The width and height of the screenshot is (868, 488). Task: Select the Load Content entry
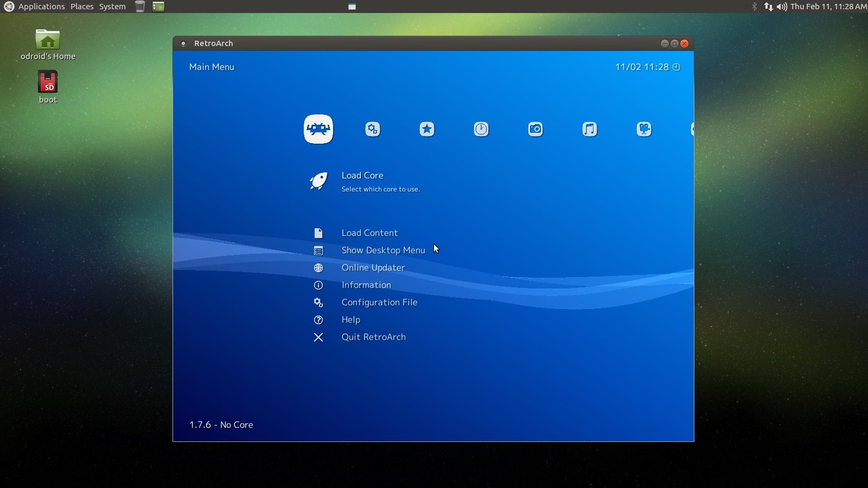click(369, 233)
